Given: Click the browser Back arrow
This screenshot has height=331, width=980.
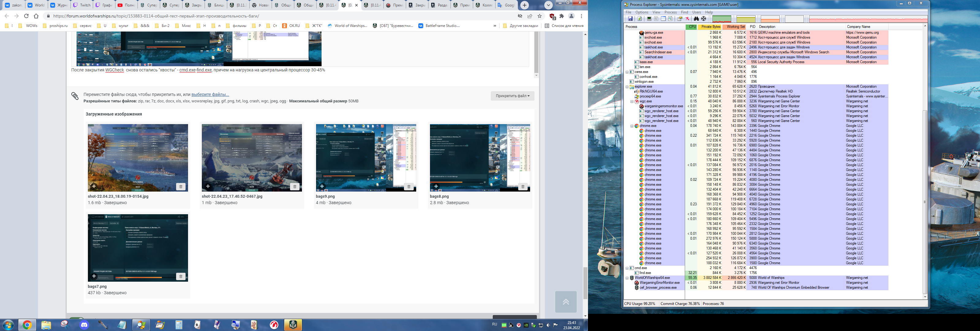Looking at the screenshot, I should [6, 16].
